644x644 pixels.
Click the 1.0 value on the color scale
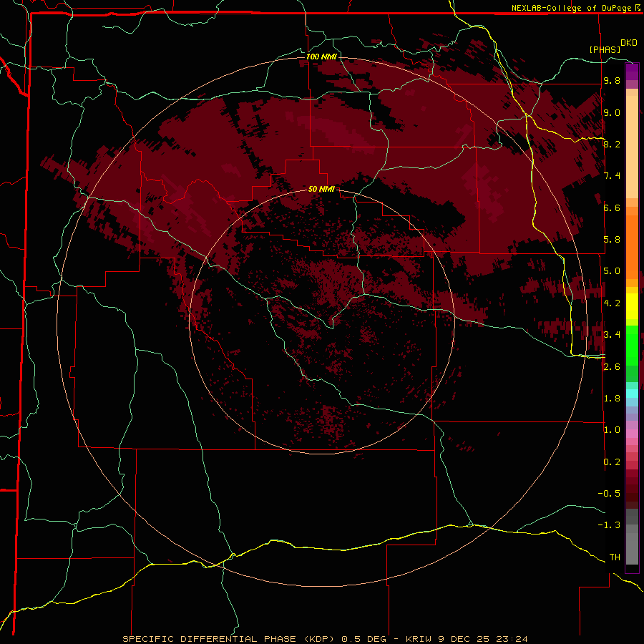coord(612,429)
